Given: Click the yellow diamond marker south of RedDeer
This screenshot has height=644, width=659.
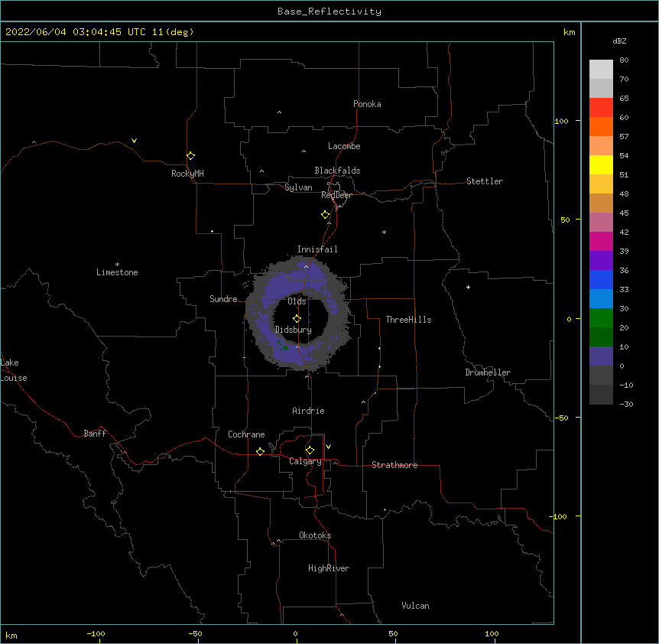Looking at the screenshot, I should (x=325, y=215).
